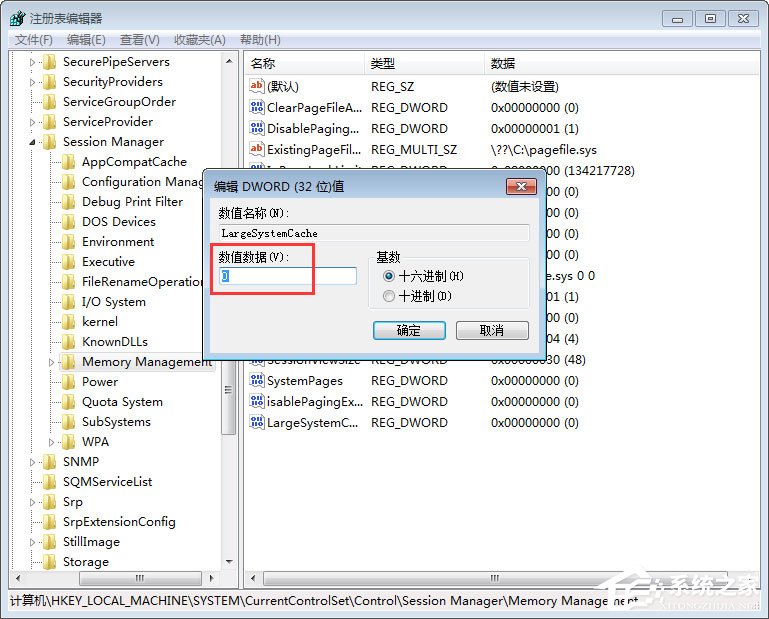Click the DWORD icon of SystemPages value
769x619 pixels.
[x=257, y=381]
